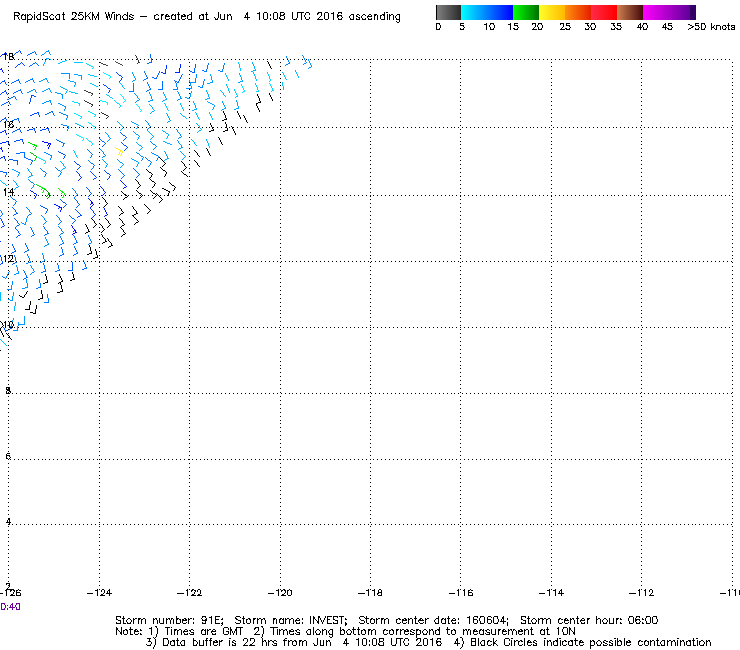Click the latitude 14 axis label
This screenshot has height=650, width=740.
(8, 192)
